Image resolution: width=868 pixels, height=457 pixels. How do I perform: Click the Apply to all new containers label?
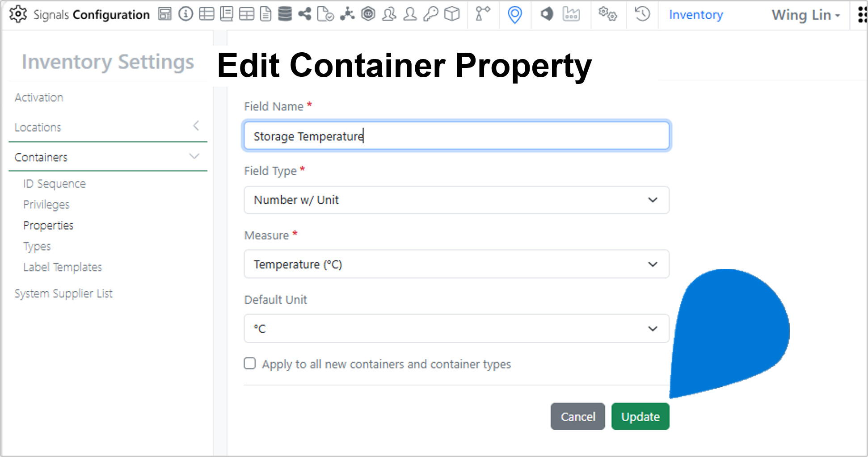tap(386, 364)
